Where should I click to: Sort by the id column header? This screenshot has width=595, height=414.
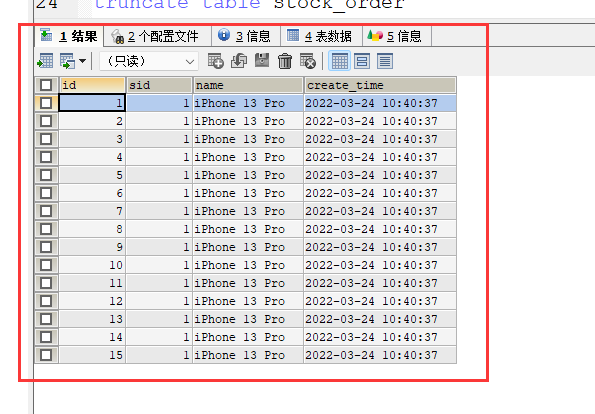(x=92, y=85)
